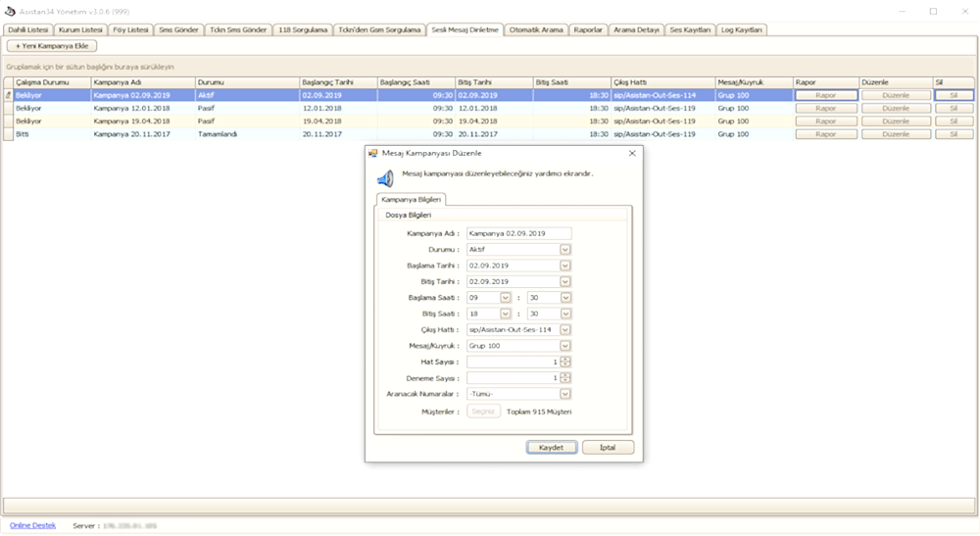Increase Hat Sayısı with the up arrow
Screen dimensions: 980x536
click(x=565, y=359)
